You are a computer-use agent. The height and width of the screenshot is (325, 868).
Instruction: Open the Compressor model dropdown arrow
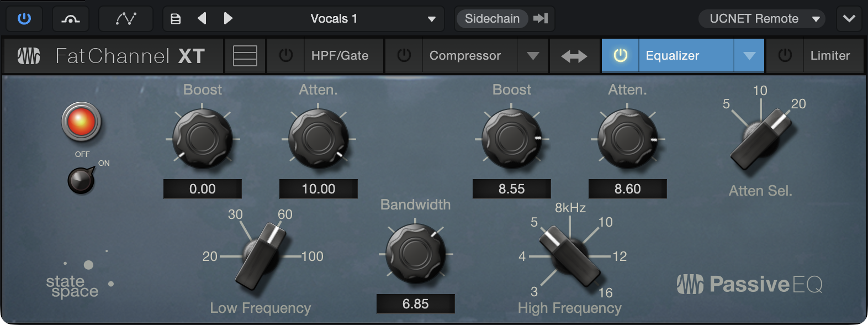(x=533, y=56)
